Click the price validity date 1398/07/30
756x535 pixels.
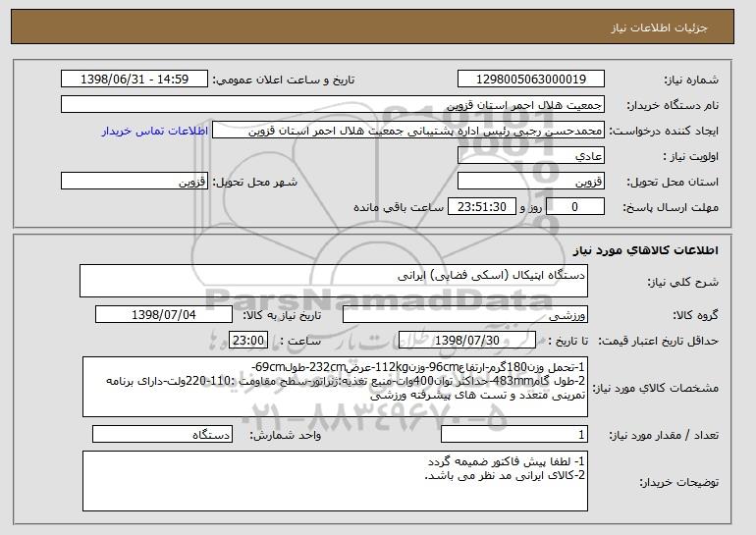pos(467,341)
